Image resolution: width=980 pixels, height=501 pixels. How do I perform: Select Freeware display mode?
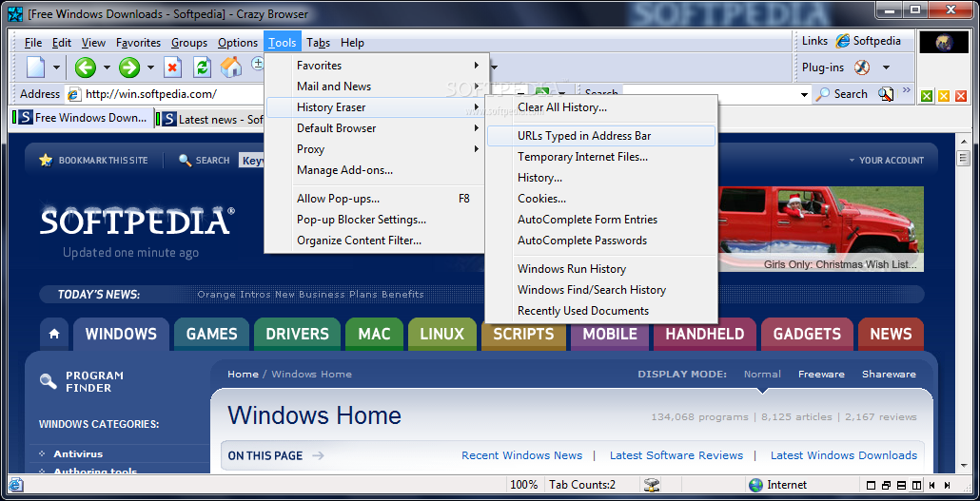821,375
